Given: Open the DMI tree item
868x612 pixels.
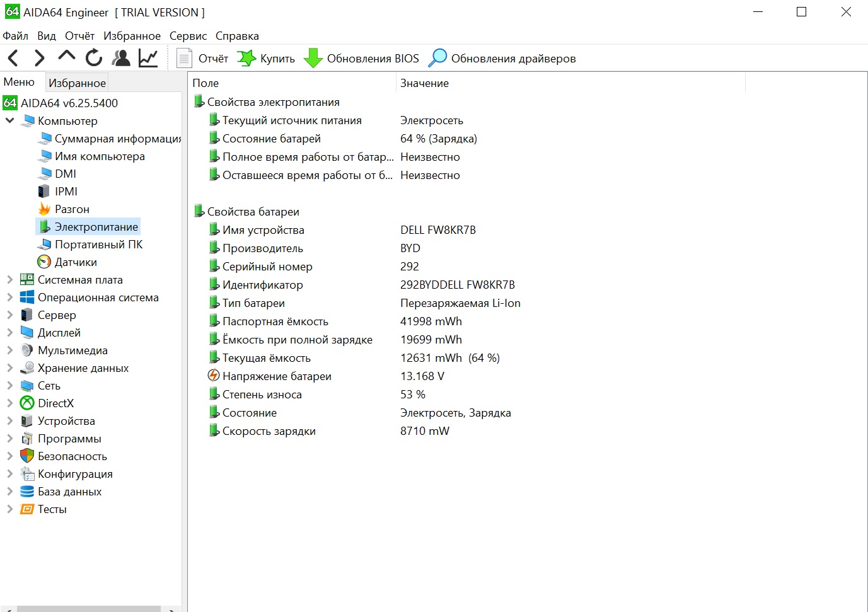Looking at the screenshot, I should point(57,173).
